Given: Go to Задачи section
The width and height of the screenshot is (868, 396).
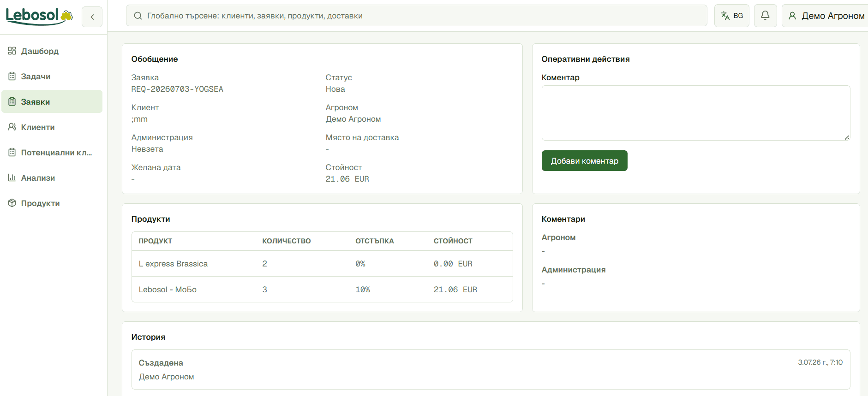Looking at the screenshot, I should [52, 76].
